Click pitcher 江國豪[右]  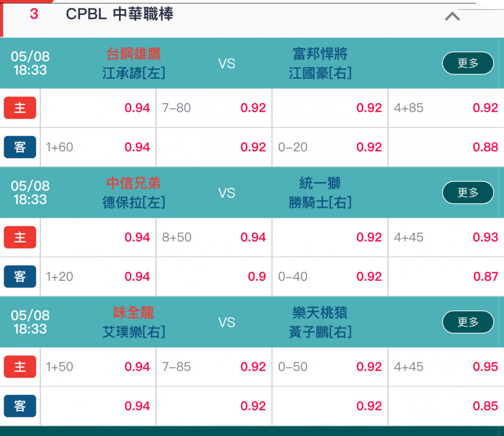320,73
